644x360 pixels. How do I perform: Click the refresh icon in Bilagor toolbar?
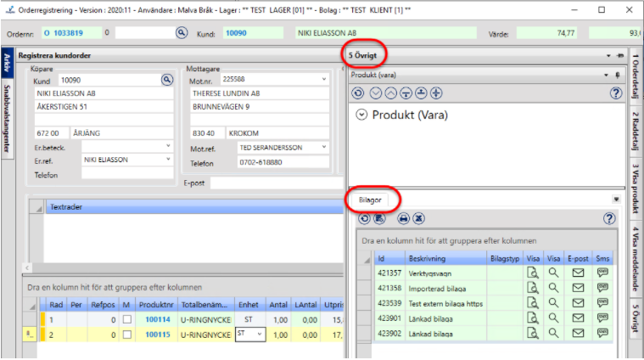[363, 218]
